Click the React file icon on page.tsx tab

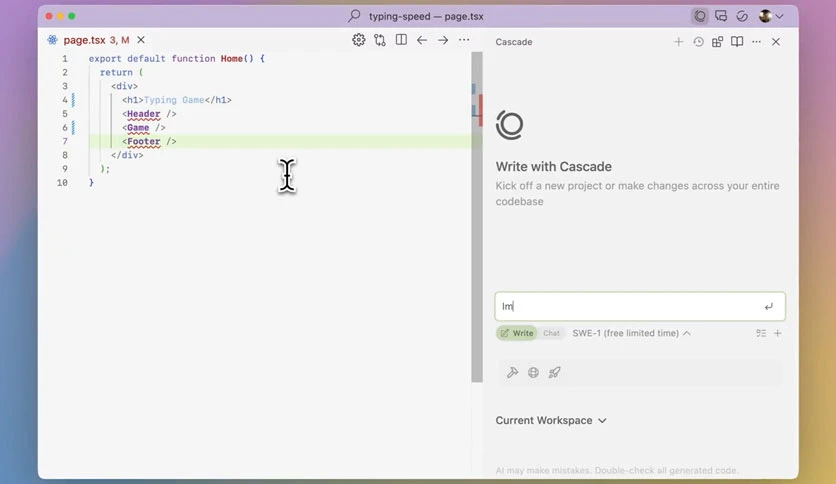pyautogui.click(x=52, y=40)
